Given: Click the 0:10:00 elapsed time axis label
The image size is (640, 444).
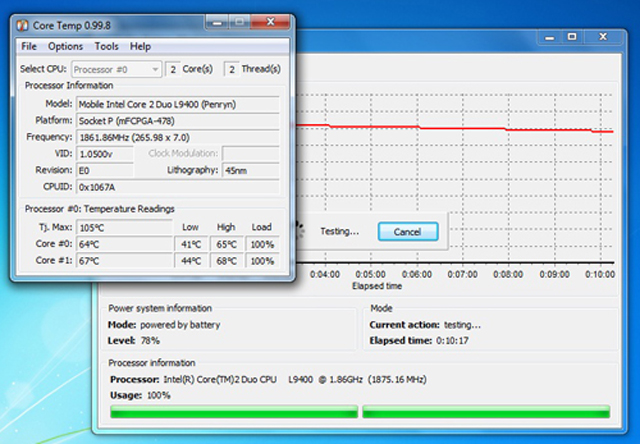Looking at the screenshot, I should (600, 275).
